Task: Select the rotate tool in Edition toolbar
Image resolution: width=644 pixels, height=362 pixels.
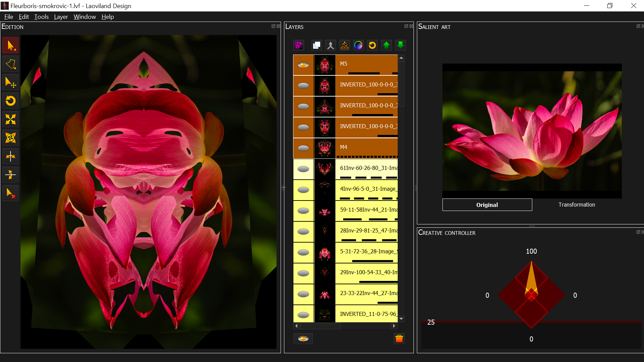Action: pyautogui.click(x=10, y=101)
